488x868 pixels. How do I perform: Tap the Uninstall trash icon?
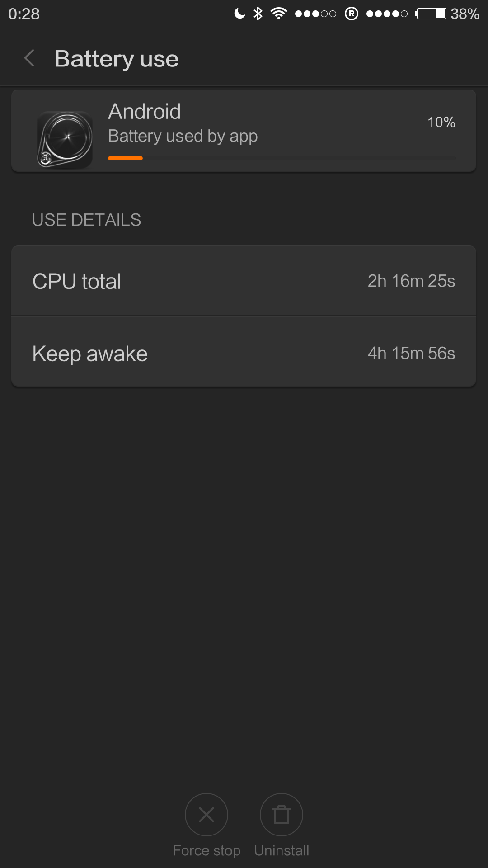click(x=281, y=815)
